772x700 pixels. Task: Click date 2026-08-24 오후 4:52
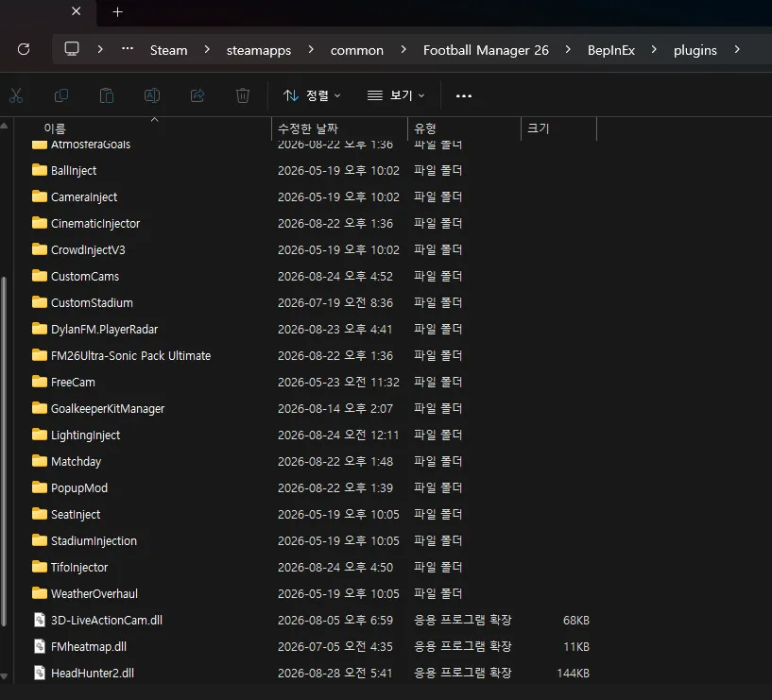(335, 276)
